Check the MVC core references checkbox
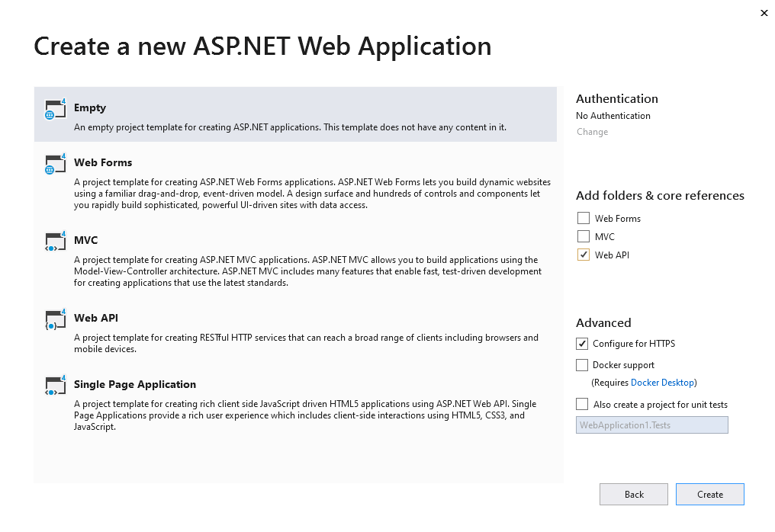775x532 pixels. coord(584,237)
